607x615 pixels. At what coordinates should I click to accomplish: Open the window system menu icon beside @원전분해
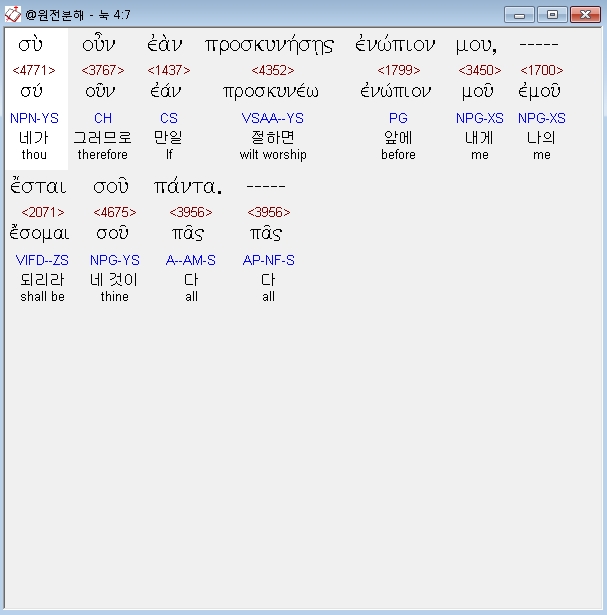[13, 15]
